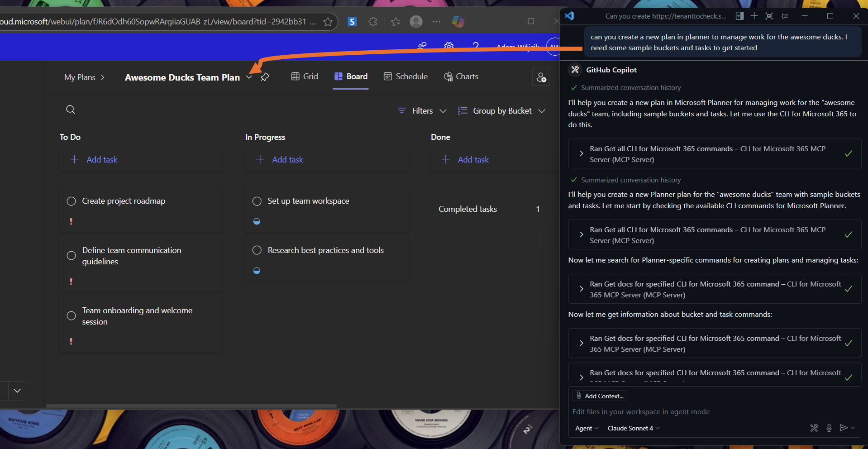Click the add member icon on the board
The width and height of the screenshot is (868, 449).
pos(541,77)
